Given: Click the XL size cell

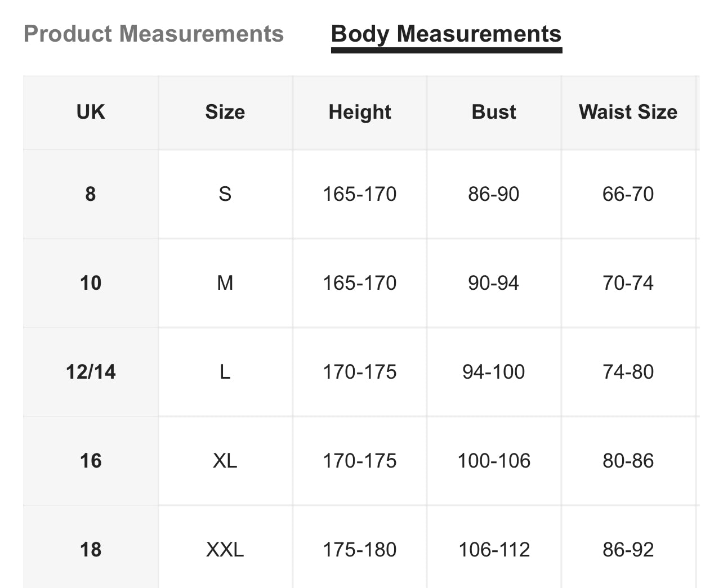Looking at the screenshot, I should point(225,461).
